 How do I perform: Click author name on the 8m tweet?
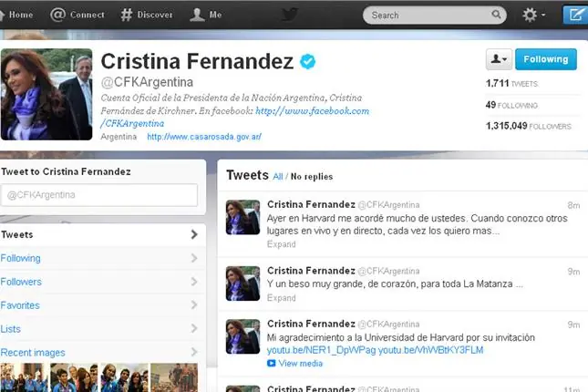point(311,204)
